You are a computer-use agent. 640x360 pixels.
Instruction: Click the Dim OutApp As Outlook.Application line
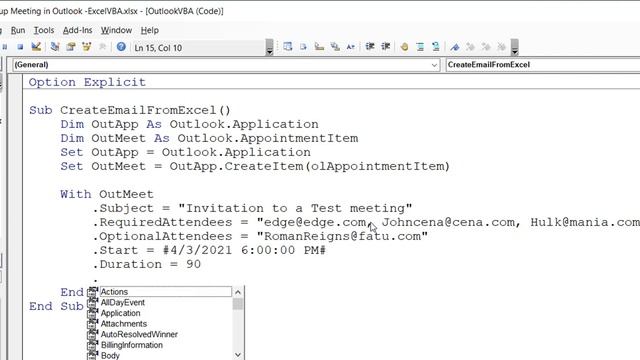point(189,124)
